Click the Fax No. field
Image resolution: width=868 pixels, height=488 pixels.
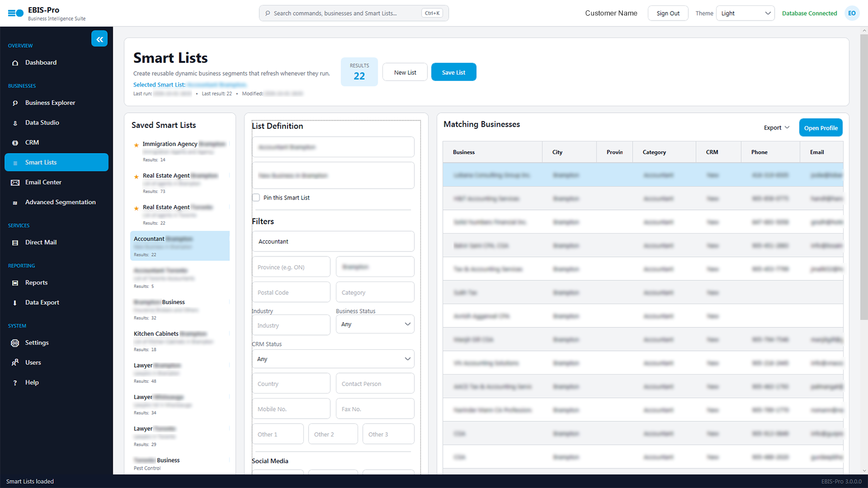(x=375, y=409)
